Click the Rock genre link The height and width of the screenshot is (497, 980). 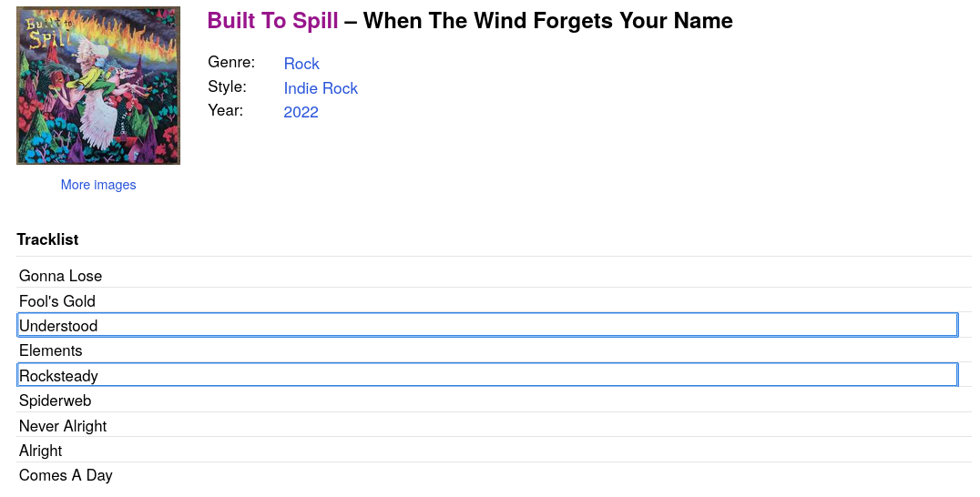tap(301, 64)
